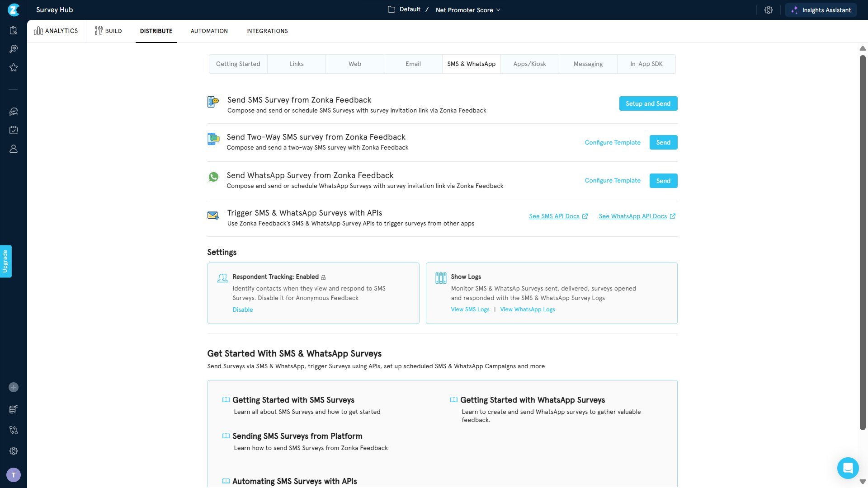Select the Links sub-tab
868x488 pixels.
[x=297, y=64]
